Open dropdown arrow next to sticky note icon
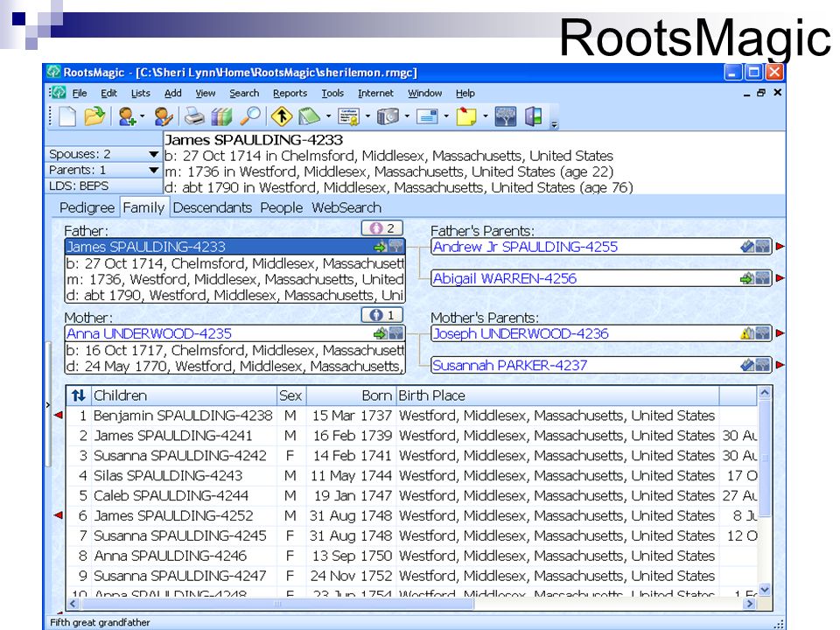 pos(486,116)
